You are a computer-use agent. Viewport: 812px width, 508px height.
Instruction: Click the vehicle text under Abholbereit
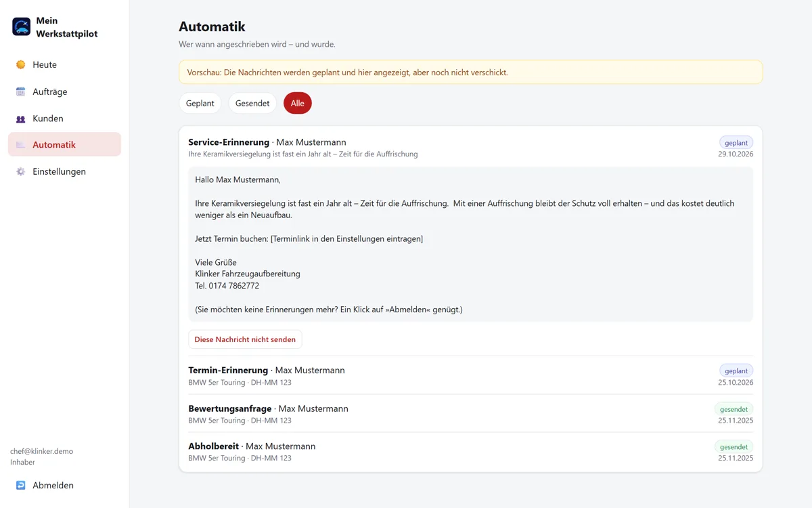pos(240,459)
